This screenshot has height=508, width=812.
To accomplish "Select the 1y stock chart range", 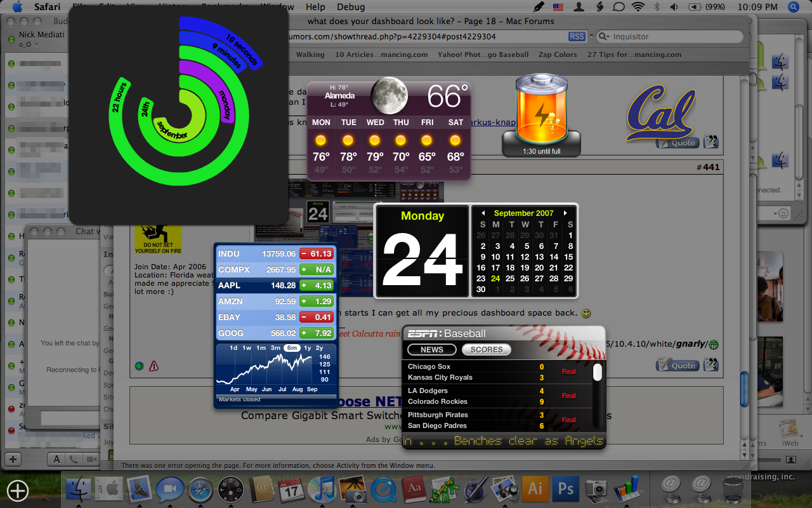I will (308, 348).
